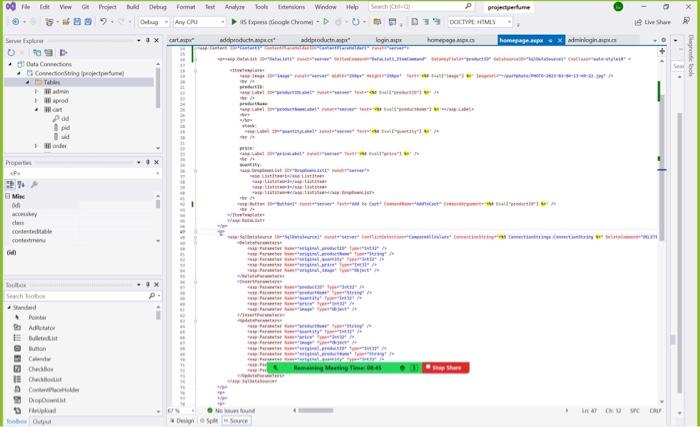The width and height of the screenshot is (700, 427).
Task: Click the Start Without Debugging outline play icon
Action: pos(326,21)
